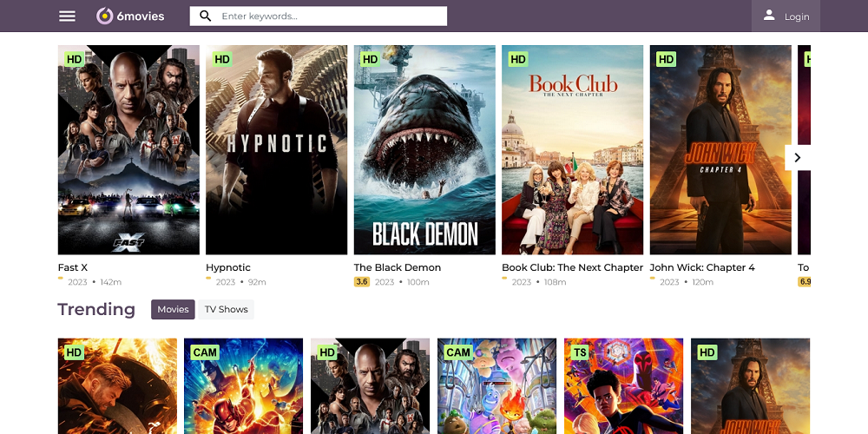Click the Fast X title link
The width and height of the screenshot is (868, 434).
[x=73, y=267]
